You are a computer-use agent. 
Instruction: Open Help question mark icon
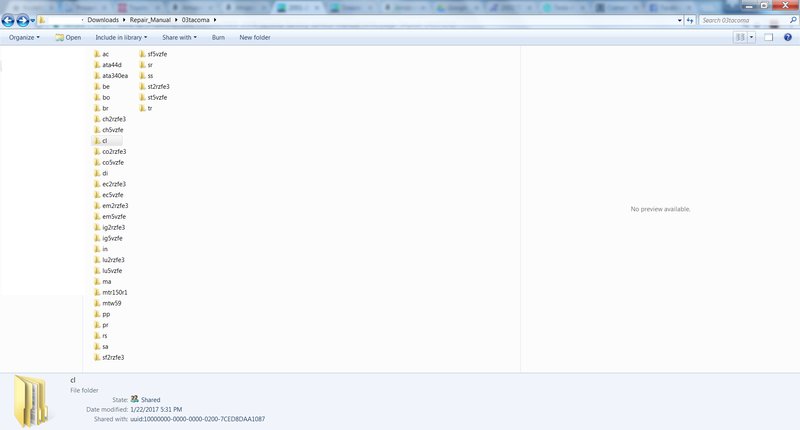pyautogui.click(x=788, y=37)
